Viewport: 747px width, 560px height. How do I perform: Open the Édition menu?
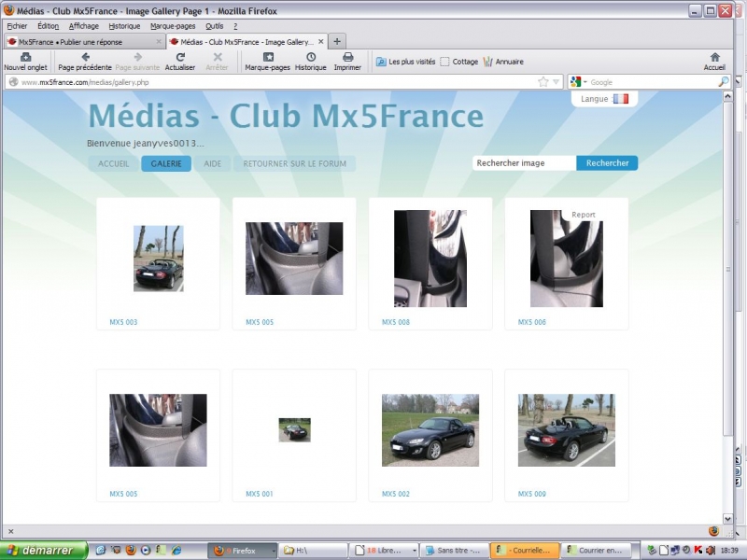pos(49,26)
